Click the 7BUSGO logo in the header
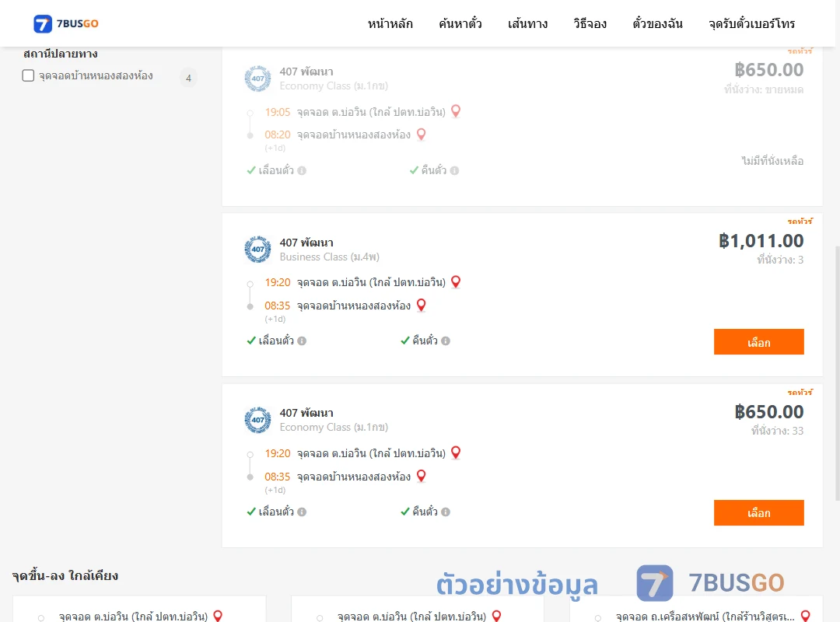This screenshot has width=840, height=622. (x=66, y=23)
